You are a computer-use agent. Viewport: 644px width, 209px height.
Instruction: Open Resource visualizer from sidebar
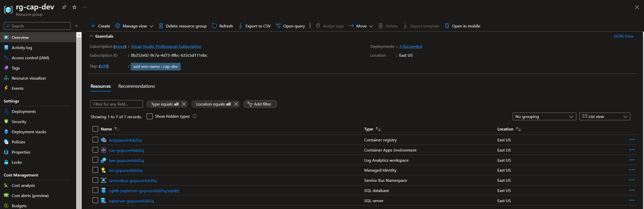(x=29, y=78)
